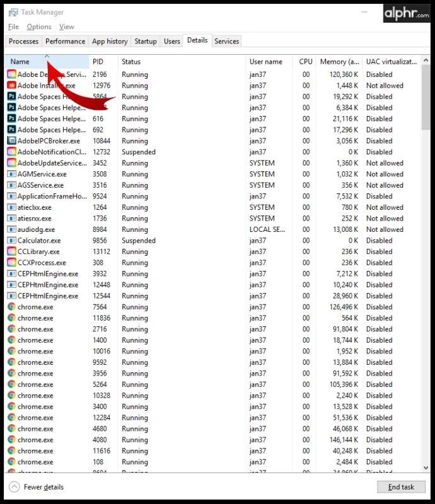The height and width of the screenshot is (504, 435).
Task: Click chrome.exe icon with PID 7564
Action: (x=11, y=307)
